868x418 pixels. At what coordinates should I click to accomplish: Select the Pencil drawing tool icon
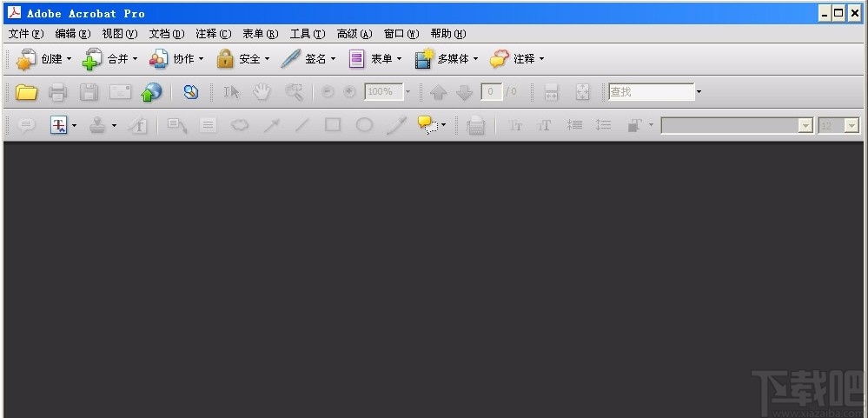[396, 126]
